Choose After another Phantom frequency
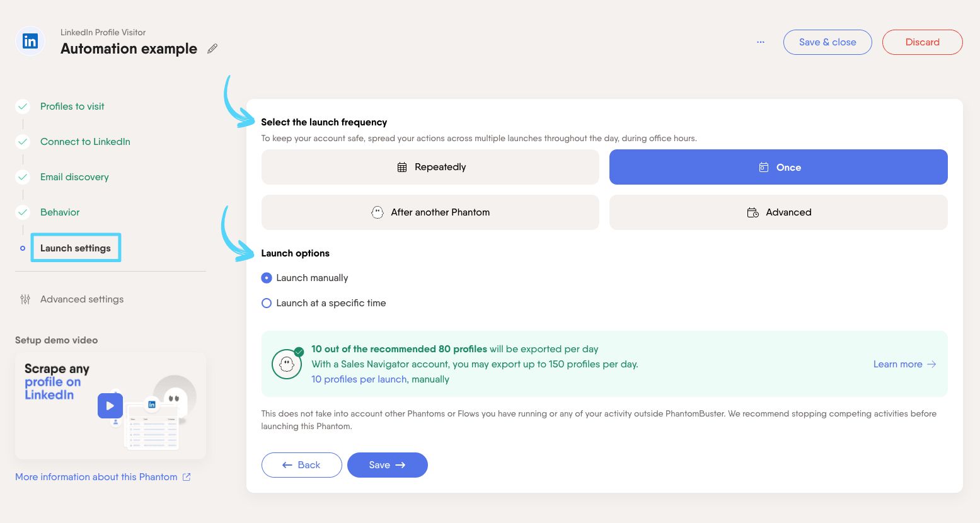 (430, 212)
